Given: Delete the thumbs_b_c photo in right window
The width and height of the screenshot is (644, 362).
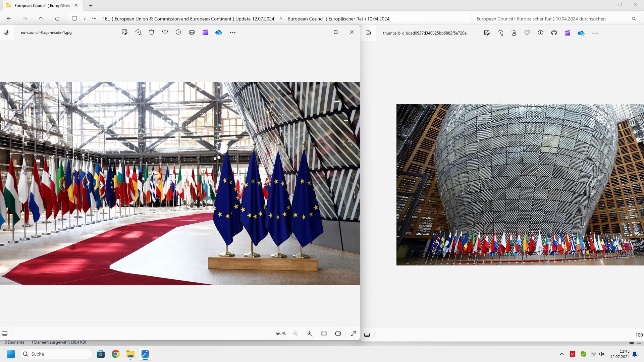Looking at the screenshot, I should point(514,33).
